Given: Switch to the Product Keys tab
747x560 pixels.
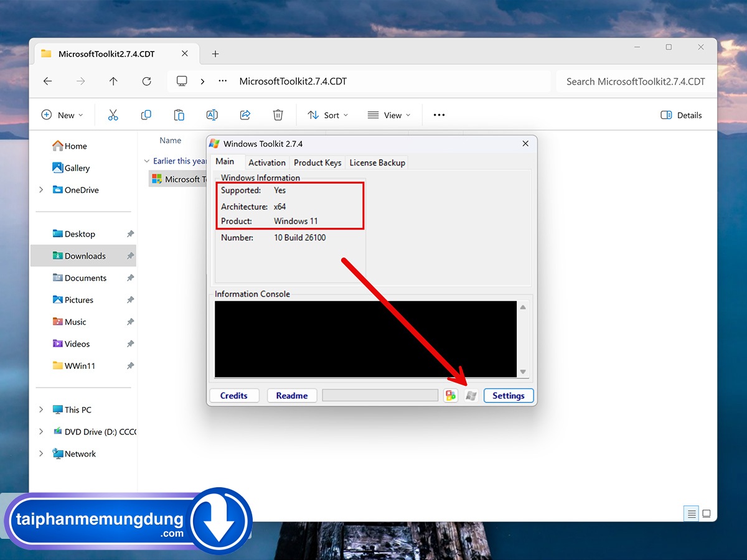Looking at the screenshot, I should click(317, 162).
